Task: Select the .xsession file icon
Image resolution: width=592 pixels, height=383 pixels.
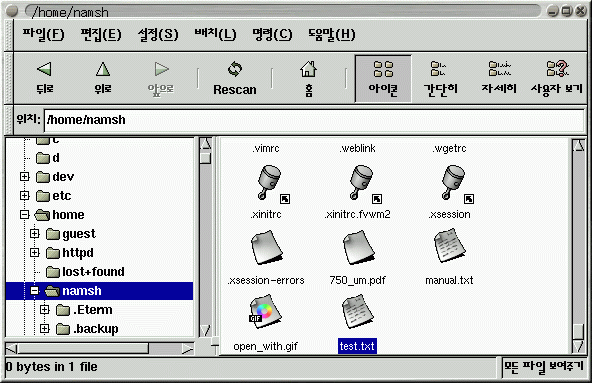Action: (454, 183)
